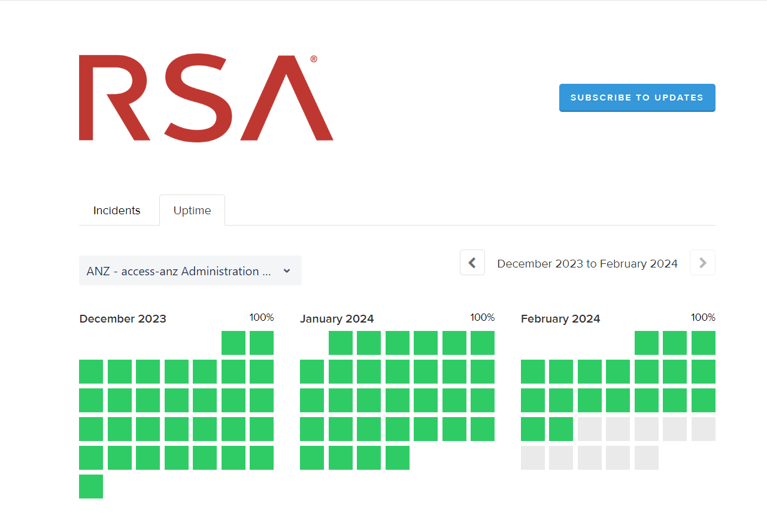Click the first gray square in February 2024
Viewport: 767px width, 532px height.
click(590, 429)
